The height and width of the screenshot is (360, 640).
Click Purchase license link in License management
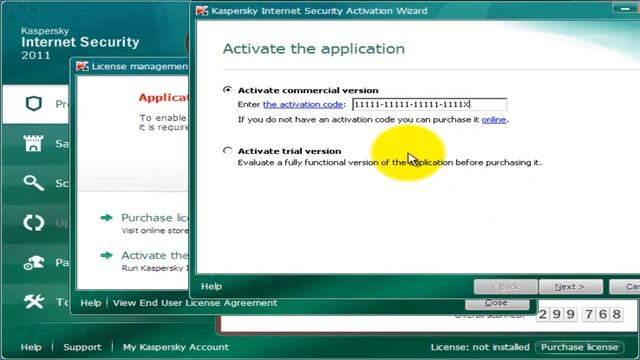click(x=155, y=218)
